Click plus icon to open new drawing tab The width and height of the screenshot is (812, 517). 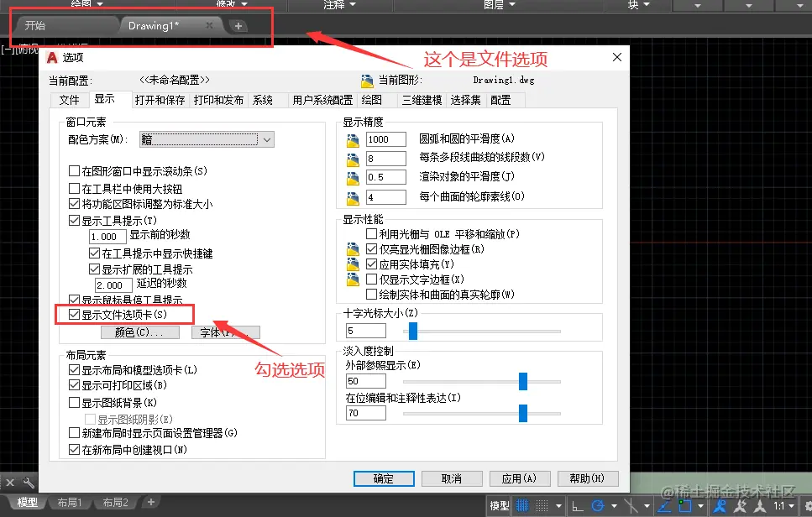[x=238, y=26]
